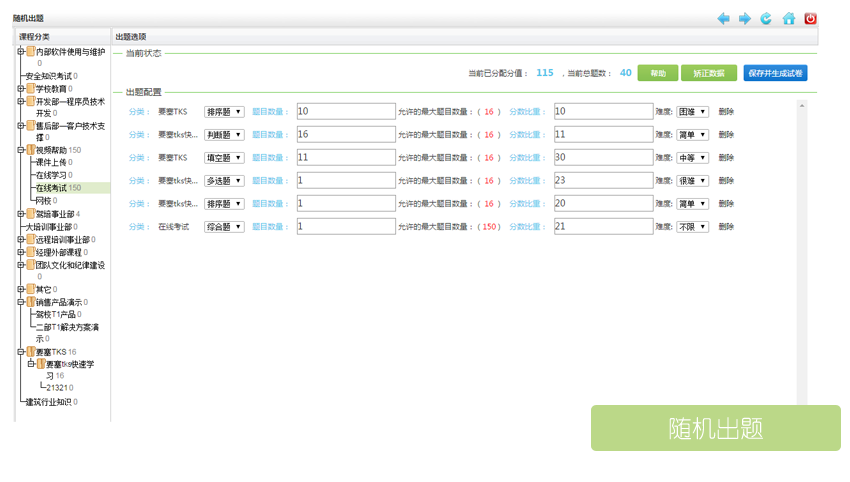Open question type dropdown showing 判断题
Screen dimensions: 850x482
[x=224, y=135]
